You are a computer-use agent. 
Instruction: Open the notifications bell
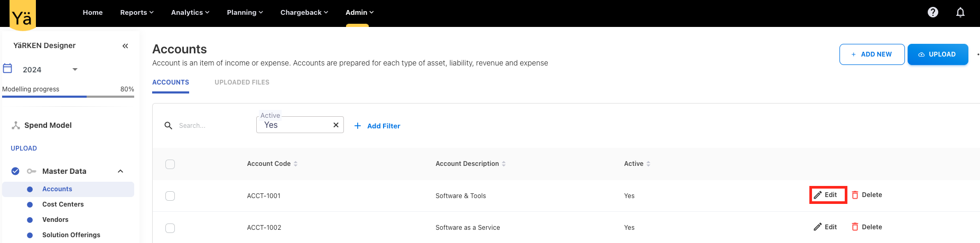(960, 12)
